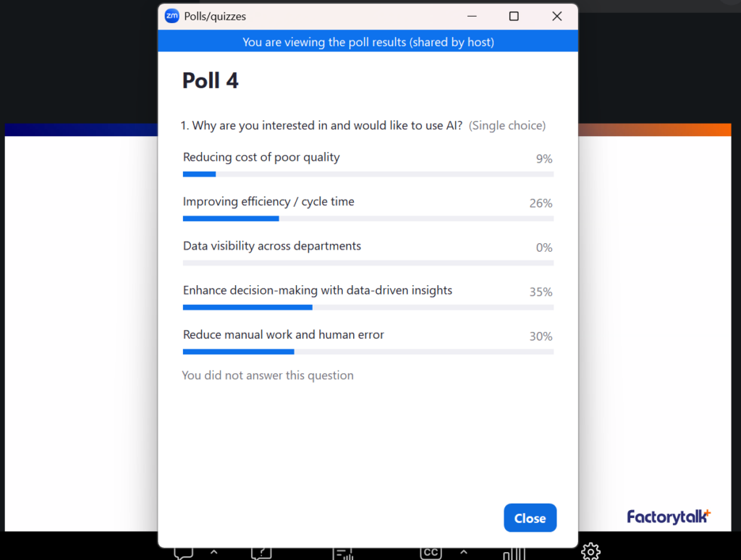Toggle the CC closed captions icon
The image size is (741, 560).
click(431, 553)
